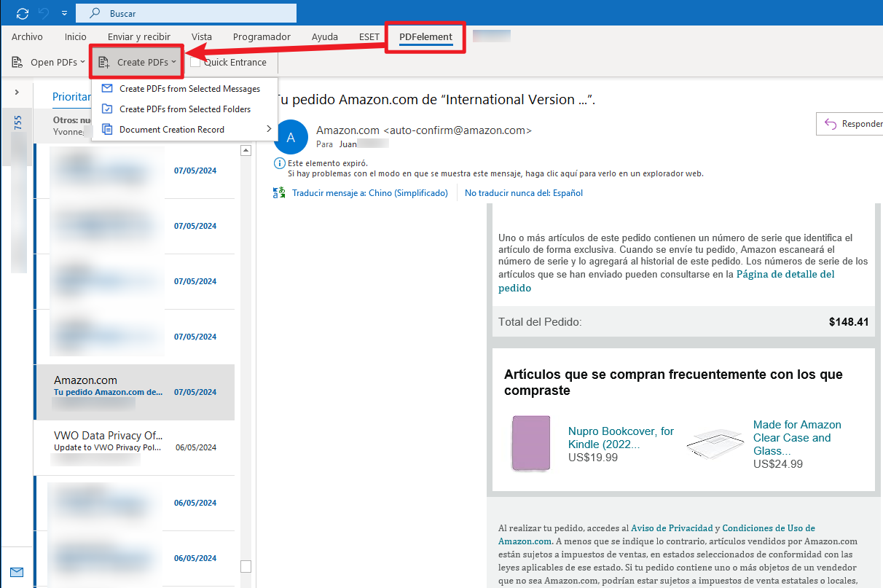Click the translate icon beside Traducir mensaje
883x588 pixels.
click(x=279, y=193)
